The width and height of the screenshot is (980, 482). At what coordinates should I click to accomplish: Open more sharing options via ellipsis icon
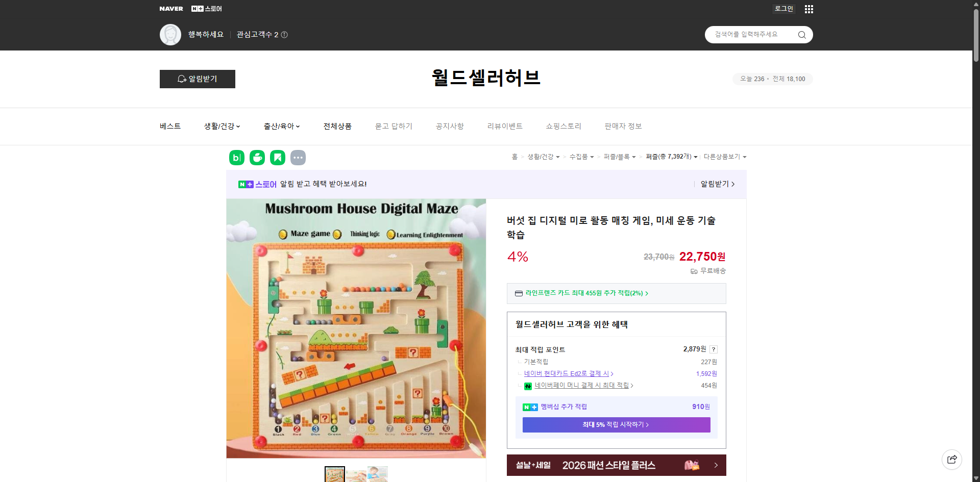click(x=298, y=157)
